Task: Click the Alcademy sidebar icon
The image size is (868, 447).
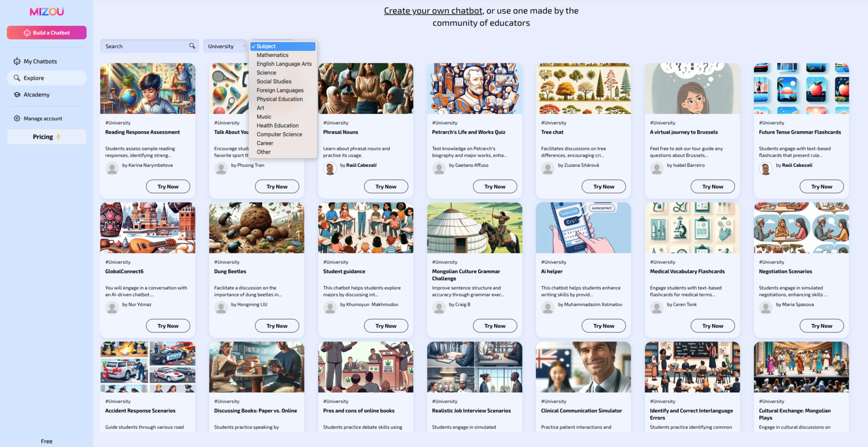Action: 17,94
